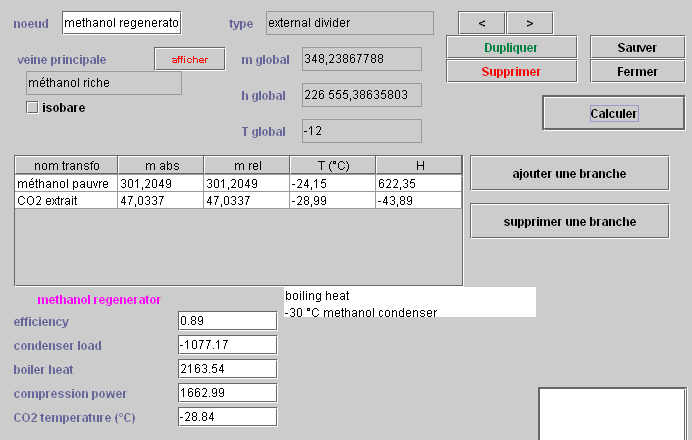Run the Calculer button
The height and width of the screenshot is (440, 692).
(x=613, y=113)
